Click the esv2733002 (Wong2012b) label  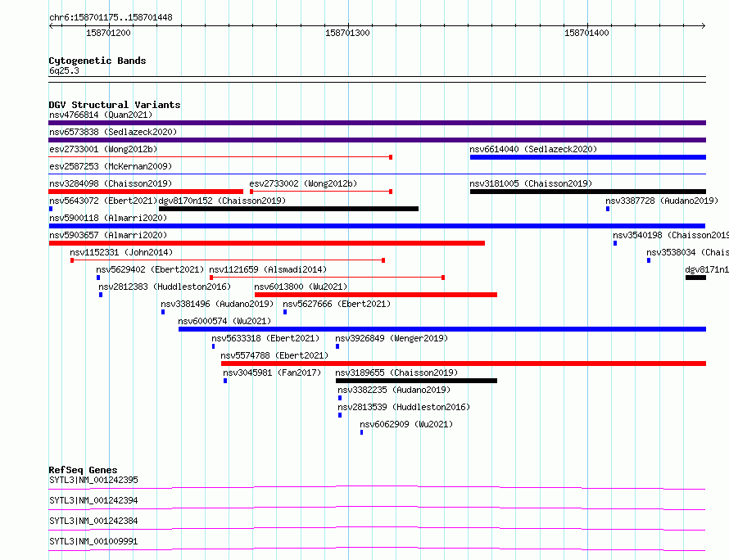[x=303, y=183]
